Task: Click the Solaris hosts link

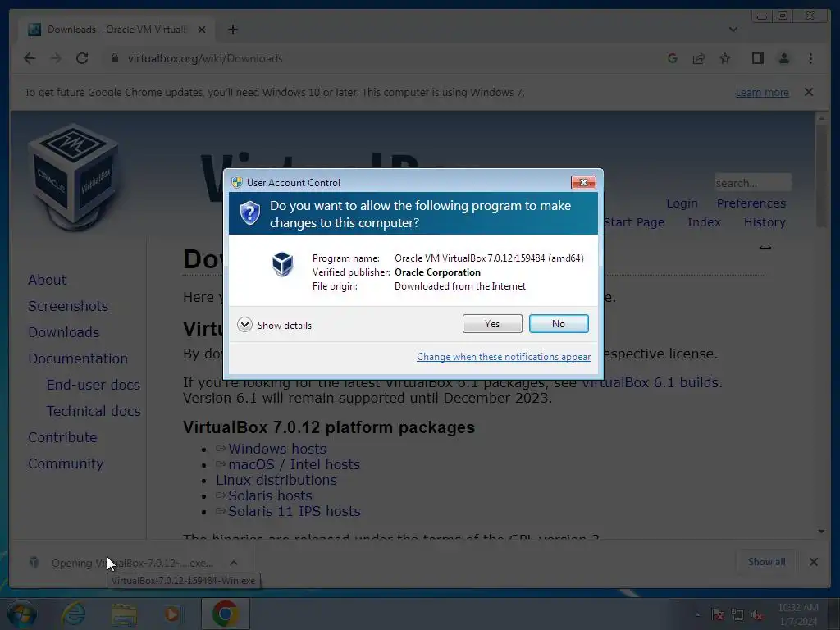Action: point(270,495)
